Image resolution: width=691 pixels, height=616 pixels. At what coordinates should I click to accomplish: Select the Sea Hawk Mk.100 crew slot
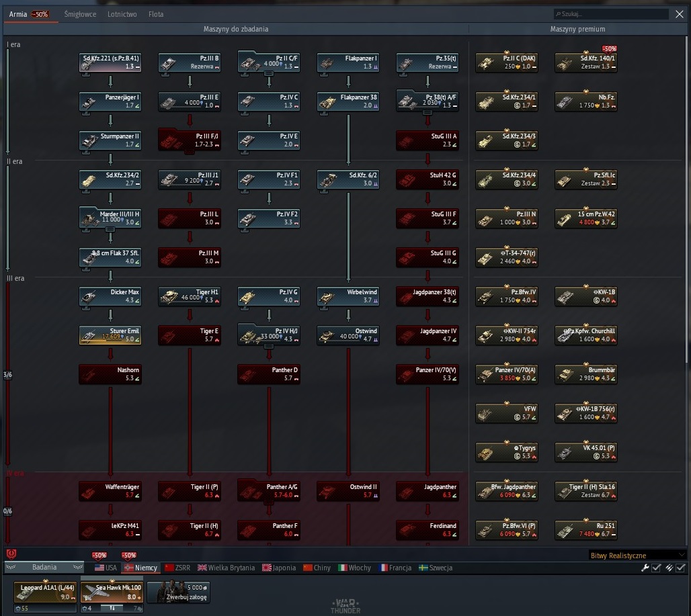(x=112, y=592)
